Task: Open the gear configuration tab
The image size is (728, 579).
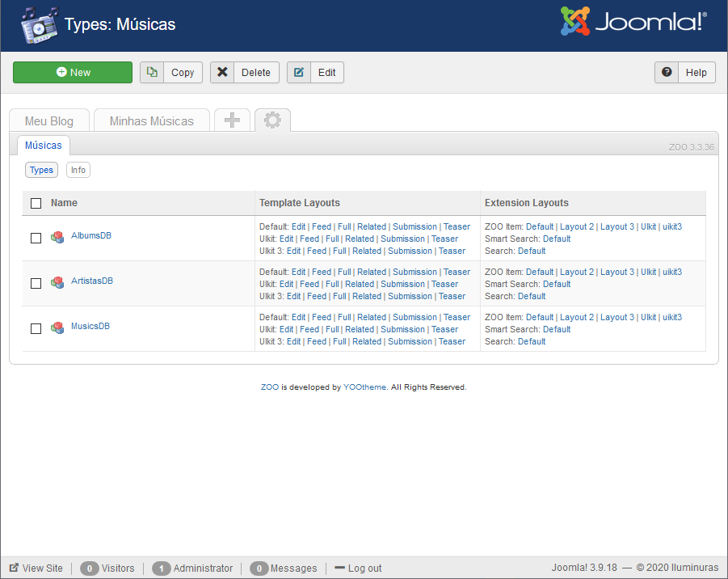Action: pos(272,120)
